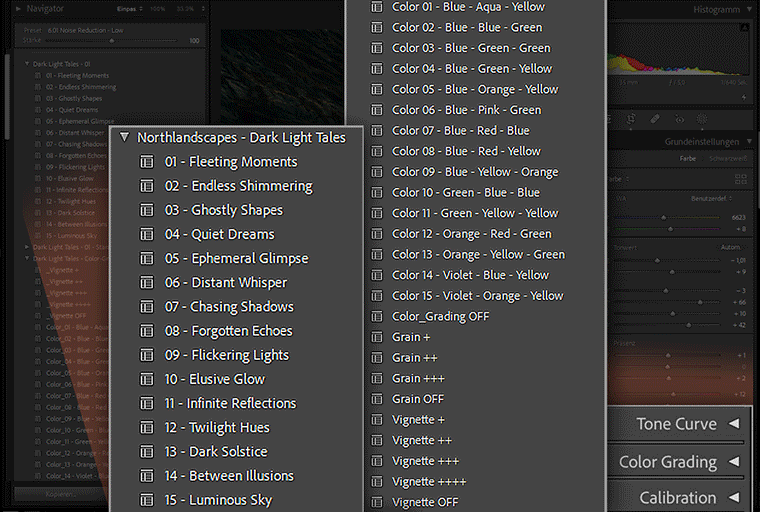
Task: Click the dimmed Kopieren... button
Action: click(x=61, y=494)
